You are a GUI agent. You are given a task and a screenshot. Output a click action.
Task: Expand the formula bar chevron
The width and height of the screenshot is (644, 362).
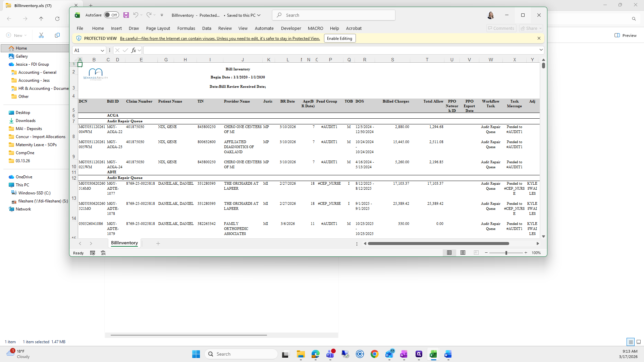pos(541,50)
